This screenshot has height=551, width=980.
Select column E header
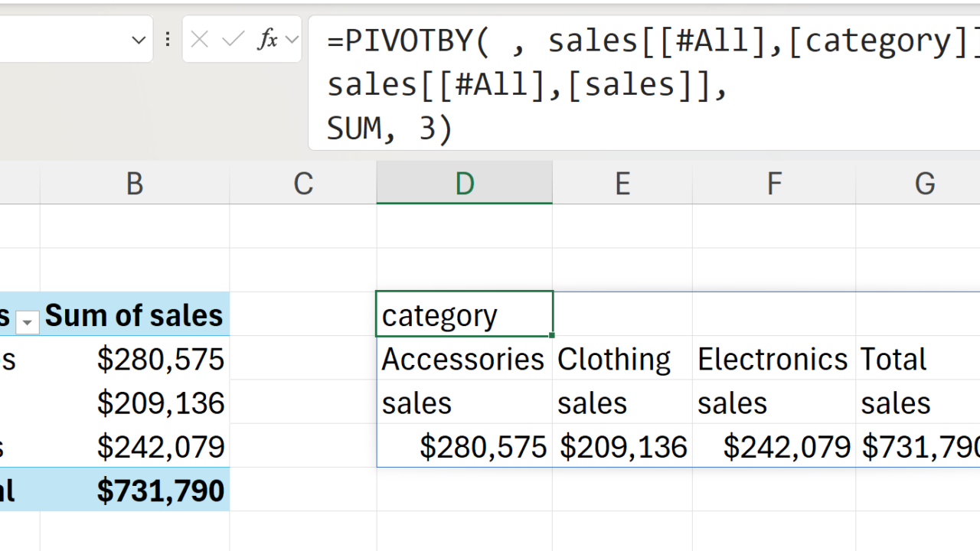pyautogui.click(x=622, y=184)
